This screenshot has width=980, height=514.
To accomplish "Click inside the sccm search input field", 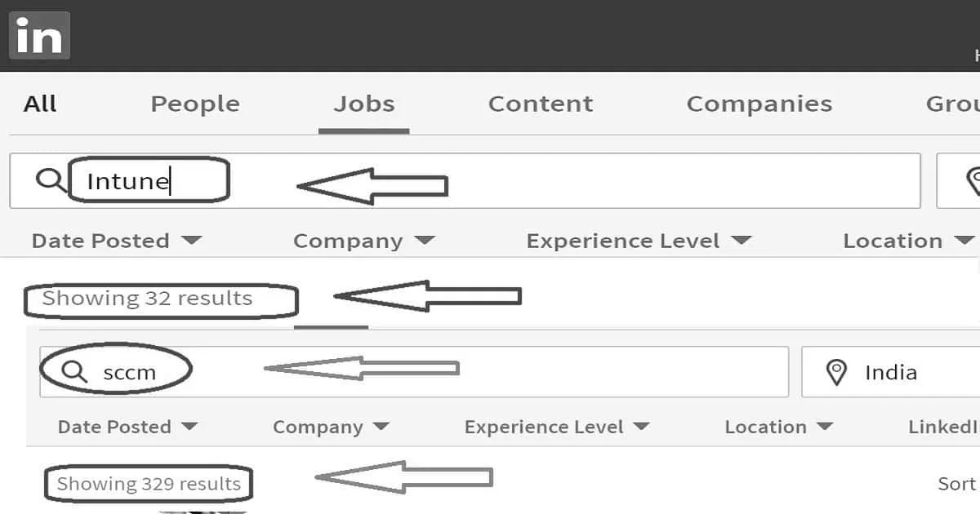I will (x=131, y=371).
